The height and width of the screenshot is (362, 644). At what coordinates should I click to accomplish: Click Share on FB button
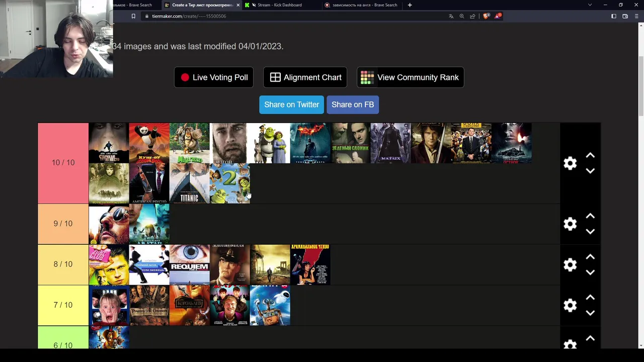(x=353, y=105)
